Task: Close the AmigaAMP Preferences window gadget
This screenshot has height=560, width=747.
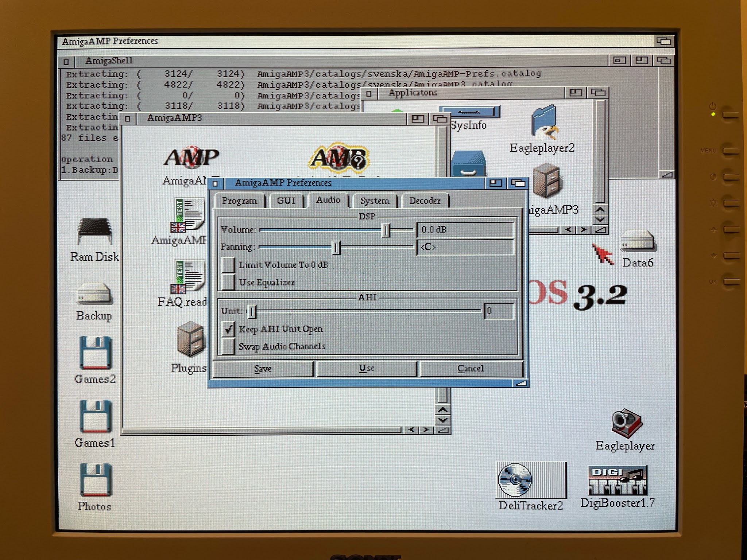Action: 216,183
